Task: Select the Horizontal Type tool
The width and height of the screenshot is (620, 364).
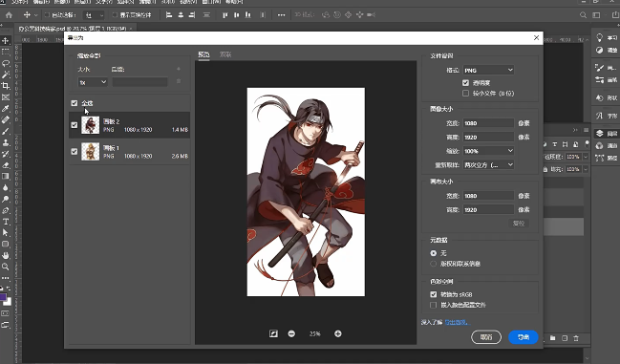Action: (6, 222)
